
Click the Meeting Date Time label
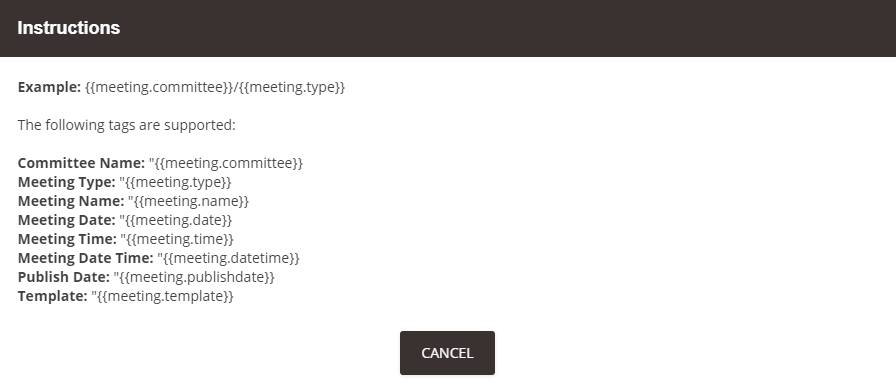86,258
